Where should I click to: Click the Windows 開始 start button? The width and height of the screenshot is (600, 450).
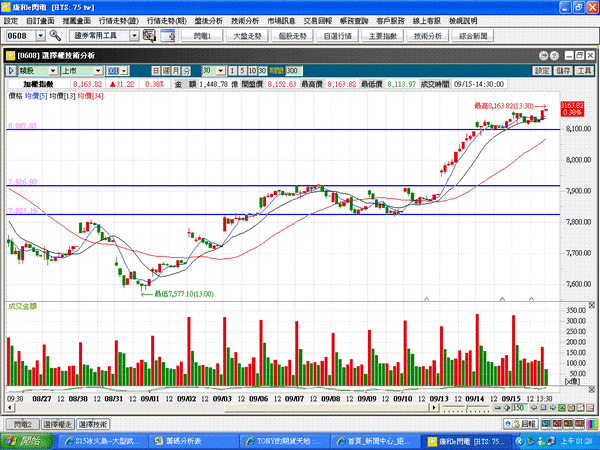(26, 441)
